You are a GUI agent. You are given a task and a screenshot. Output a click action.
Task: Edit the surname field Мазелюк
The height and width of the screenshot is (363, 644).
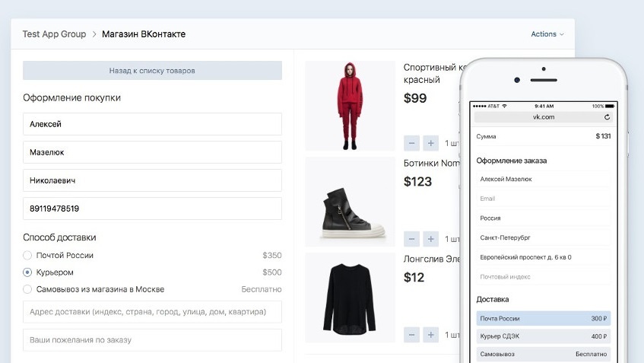(152, 152)
